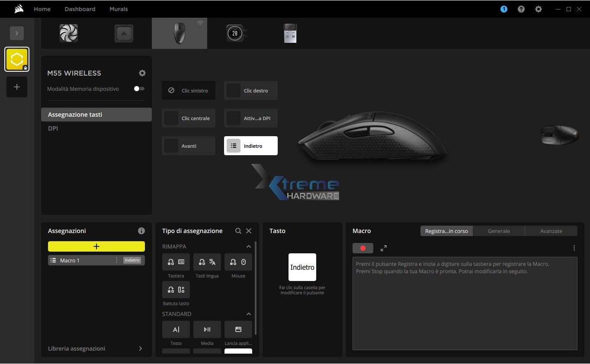Expand the left profile sidebar

click(x=17, y=33)
